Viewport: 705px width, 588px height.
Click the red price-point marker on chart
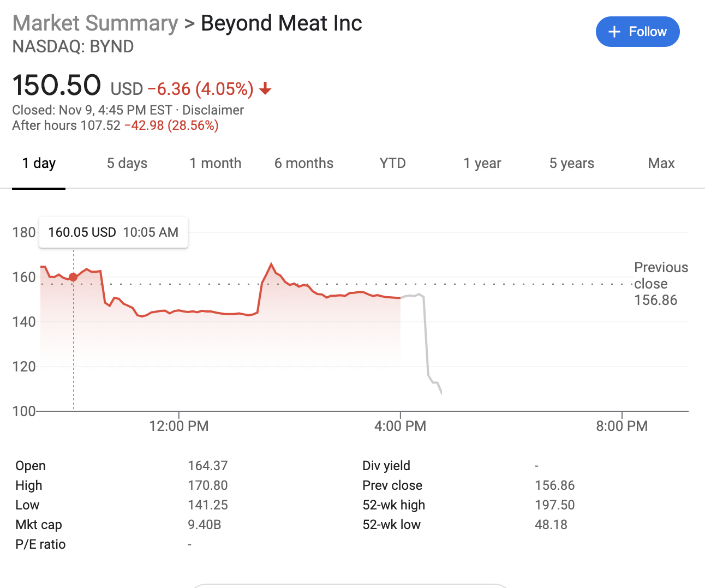(73, 277)
